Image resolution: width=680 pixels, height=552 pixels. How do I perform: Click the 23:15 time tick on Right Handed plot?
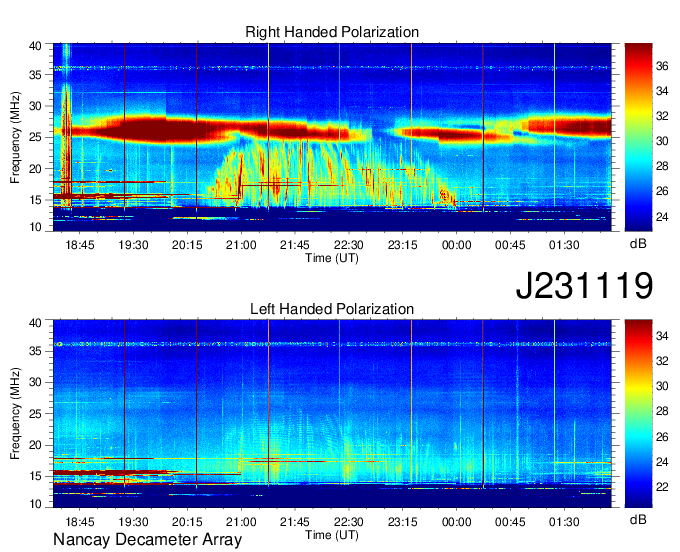tap(402, 245)
